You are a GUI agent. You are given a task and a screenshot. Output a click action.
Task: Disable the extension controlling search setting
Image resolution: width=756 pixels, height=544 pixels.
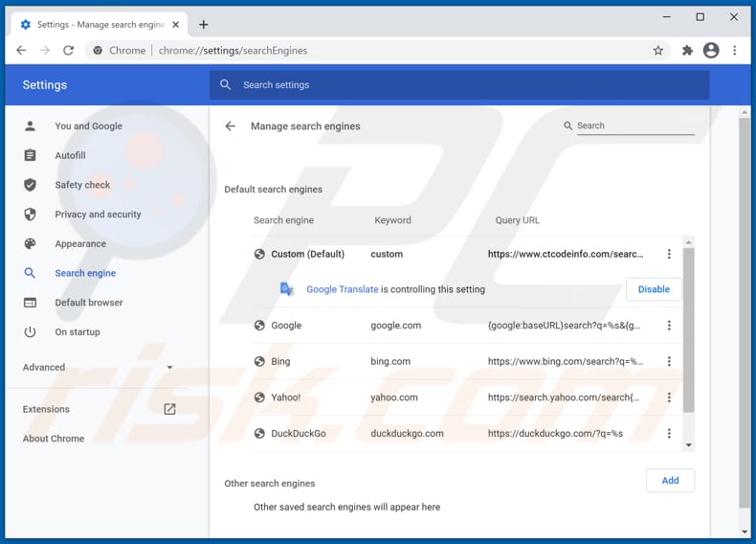point(654,289)
